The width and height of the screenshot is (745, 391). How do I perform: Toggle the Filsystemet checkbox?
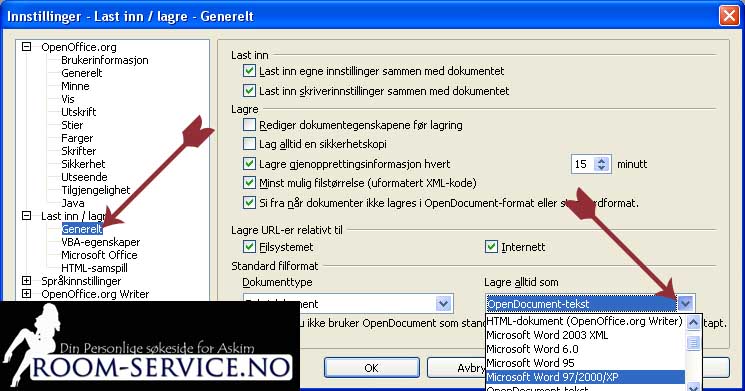(249, 247)
